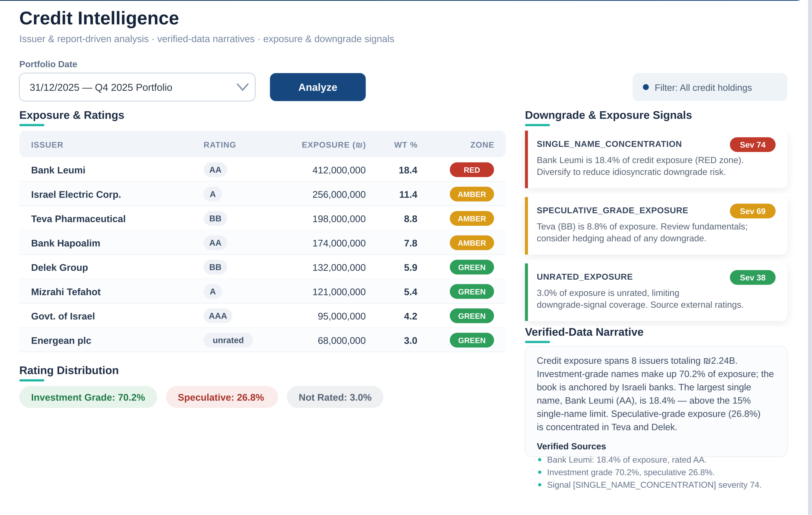Click the Rating Distribution heading

point(69,370)
